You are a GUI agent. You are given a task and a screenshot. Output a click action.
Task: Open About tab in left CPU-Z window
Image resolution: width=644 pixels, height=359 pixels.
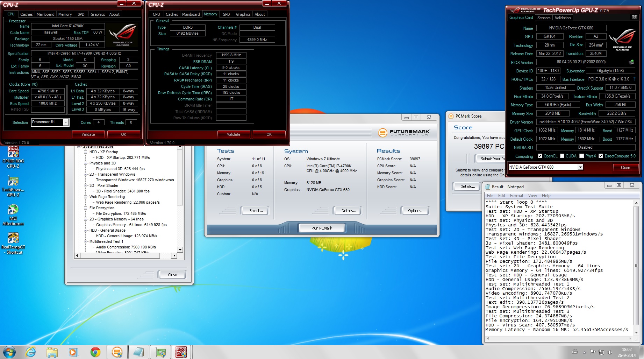[x=114, y=14]
